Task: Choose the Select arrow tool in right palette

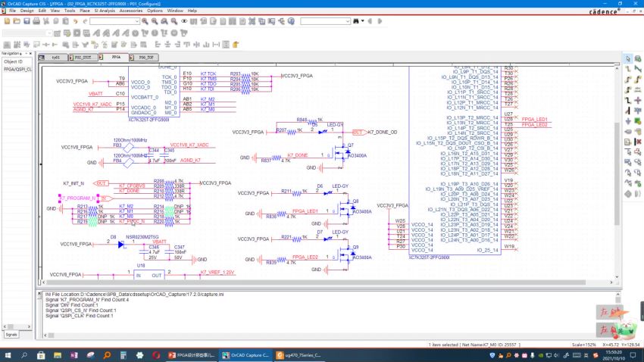Action: pyautogui.click(x=628, y=59)
